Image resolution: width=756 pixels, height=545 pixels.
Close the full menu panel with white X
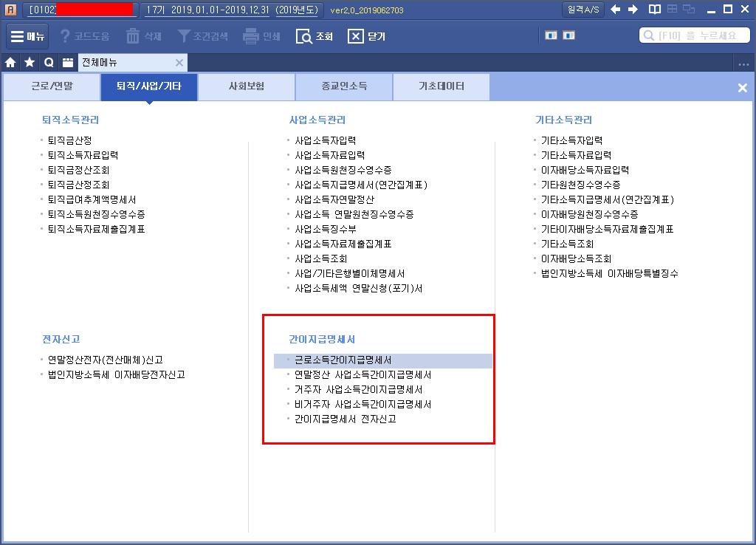(743, 88)
